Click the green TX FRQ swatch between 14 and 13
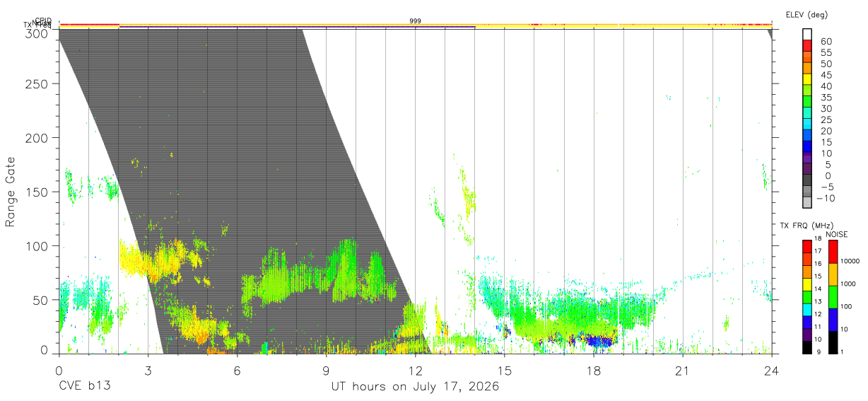The width and height of the screenshot is (868, 401). point(807,297)
